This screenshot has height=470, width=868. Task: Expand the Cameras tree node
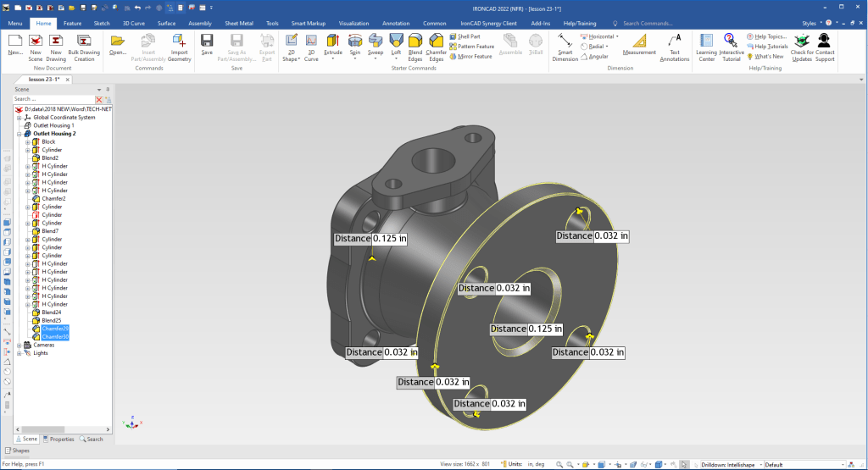pos(19,345)
